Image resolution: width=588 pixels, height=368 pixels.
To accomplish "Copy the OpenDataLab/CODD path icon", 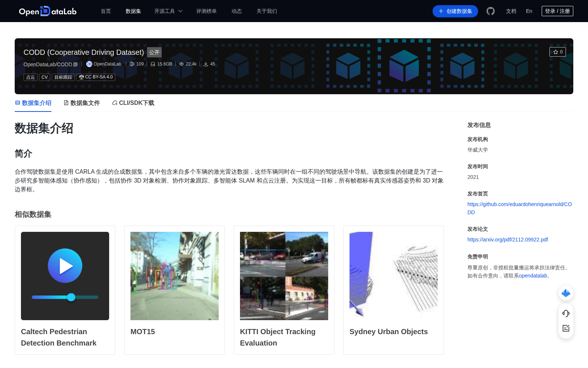I will pyautogui.click(x=75, y=64).
